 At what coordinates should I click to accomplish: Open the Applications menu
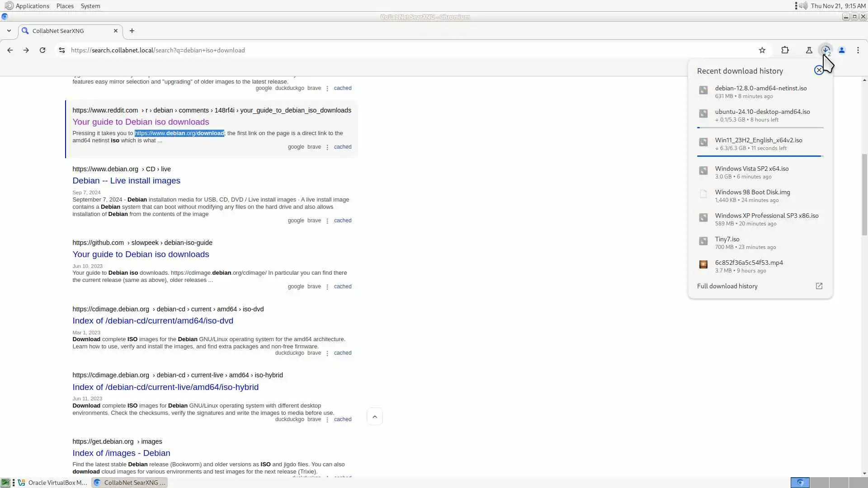(x=32, y=6)
